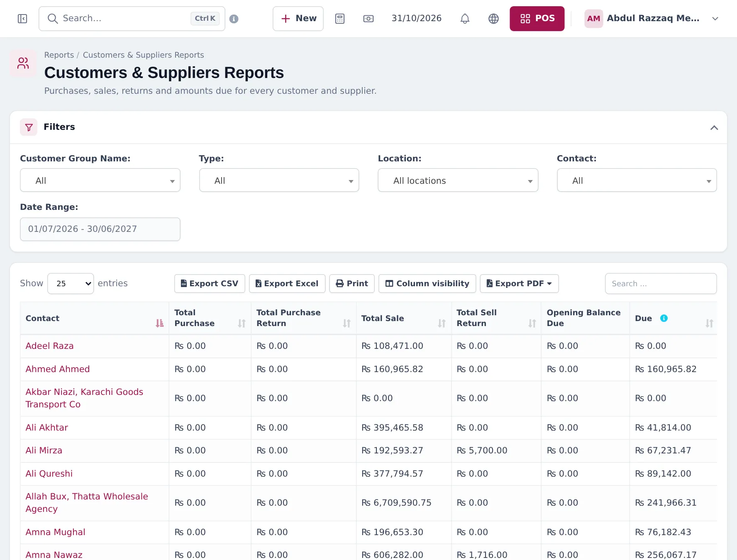Click the date range field
This screenshot has width=737, height=560.
pyautogui.click(x=100, y=229)
